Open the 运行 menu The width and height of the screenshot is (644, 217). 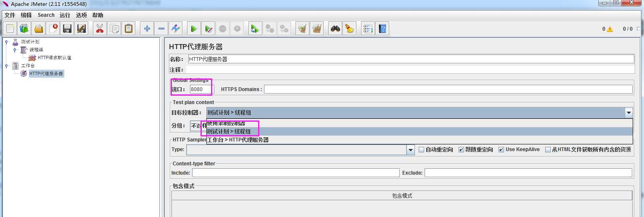65,15
